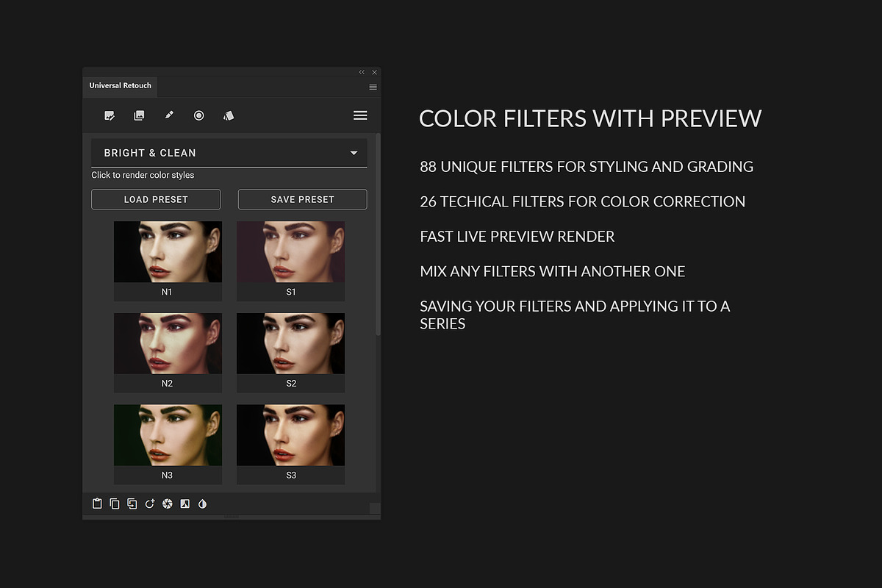This screenshot has width=882, height=588.
Task: Click the 'N3' label text
Action: point(168,476)
